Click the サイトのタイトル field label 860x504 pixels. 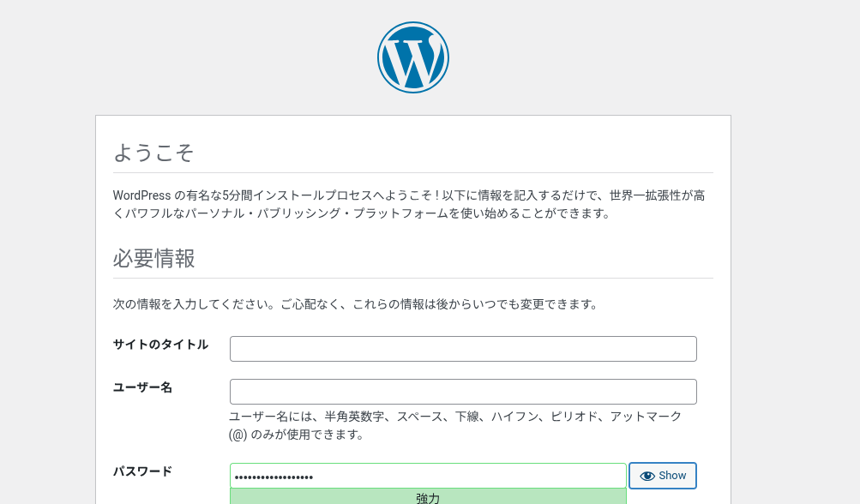[160, 345]
